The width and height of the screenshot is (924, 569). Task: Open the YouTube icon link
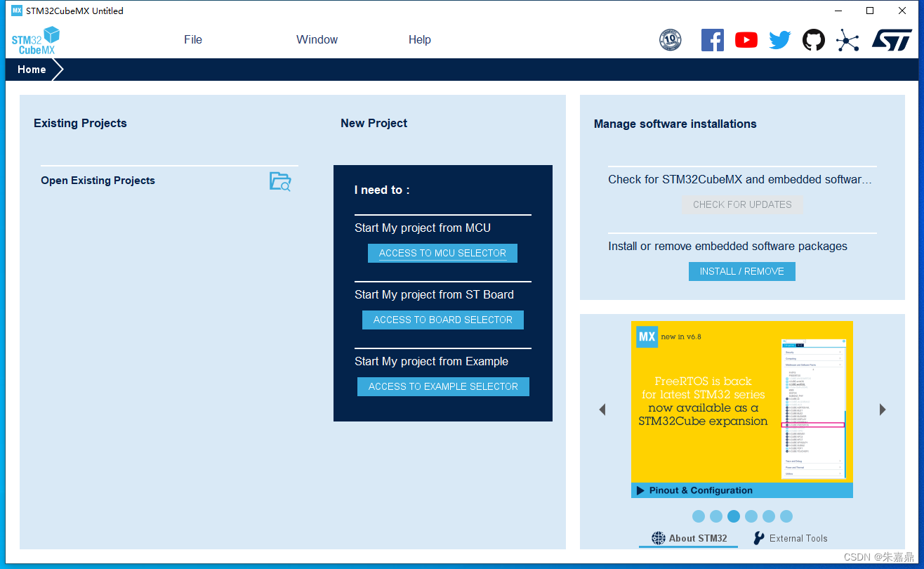[x=746, y=40]
